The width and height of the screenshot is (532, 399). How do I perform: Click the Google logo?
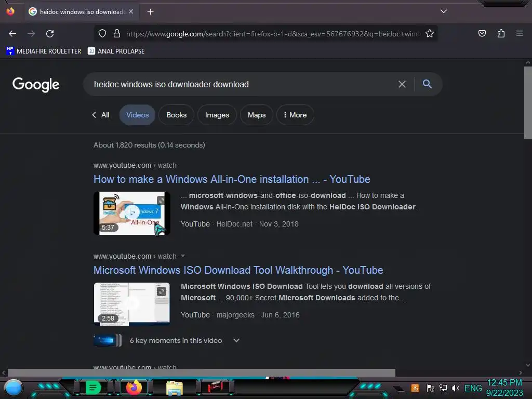(x=36, y=85)
